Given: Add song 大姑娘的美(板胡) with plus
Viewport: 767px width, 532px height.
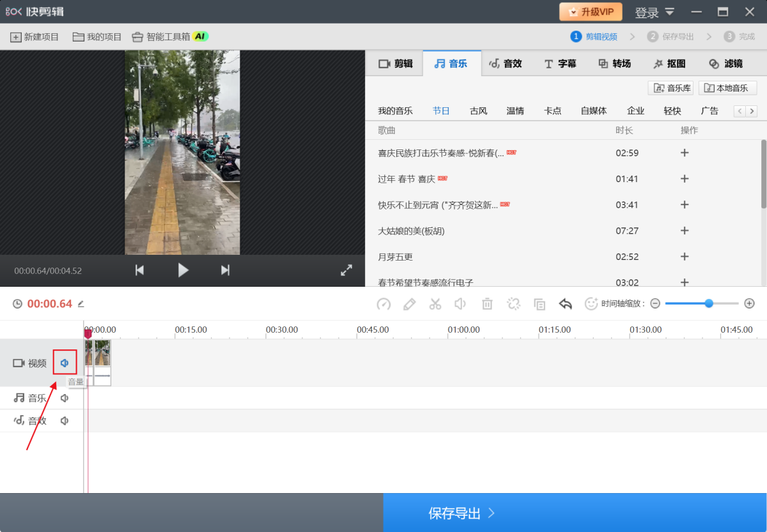Looking at the screenshot, I should tap(685, 231).
